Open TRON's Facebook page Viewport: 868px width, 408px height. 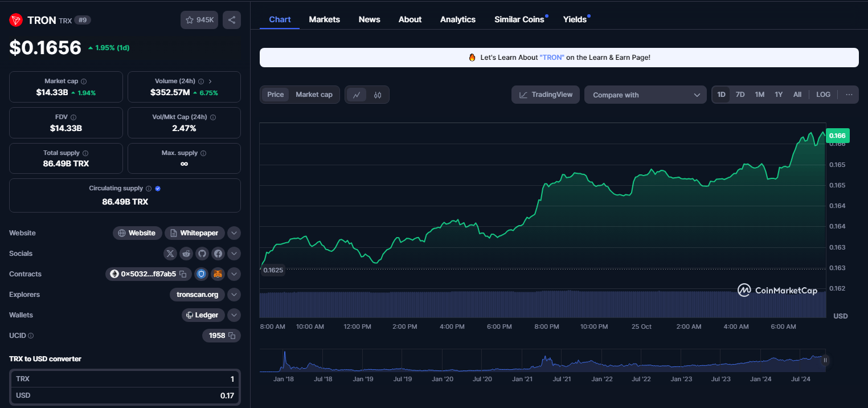click(x=218, y=254)
